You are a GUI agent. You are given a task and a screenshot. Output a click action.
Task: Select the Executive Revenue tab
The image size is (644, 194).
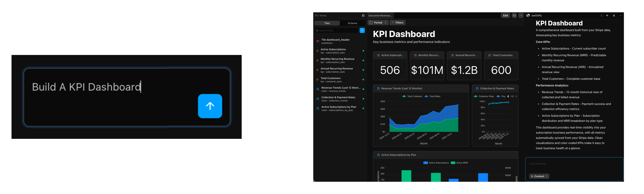point(380,15)
